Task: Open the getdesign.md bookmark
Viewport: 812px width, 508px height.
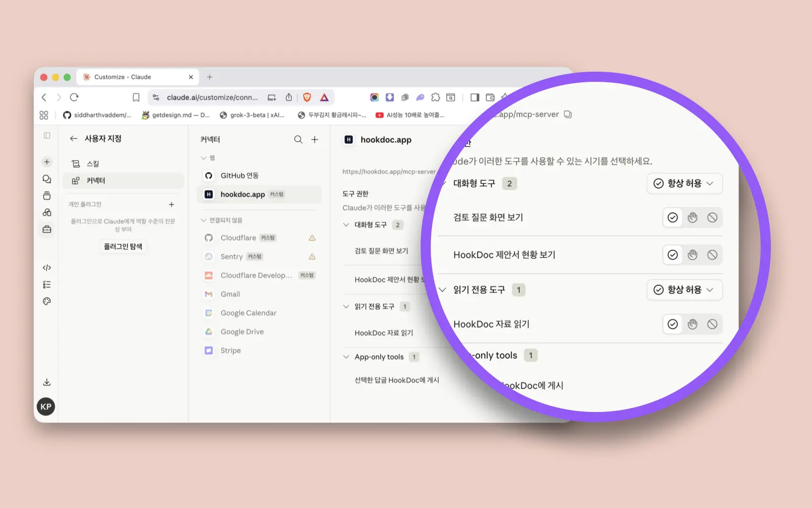Action: point(176,115)
